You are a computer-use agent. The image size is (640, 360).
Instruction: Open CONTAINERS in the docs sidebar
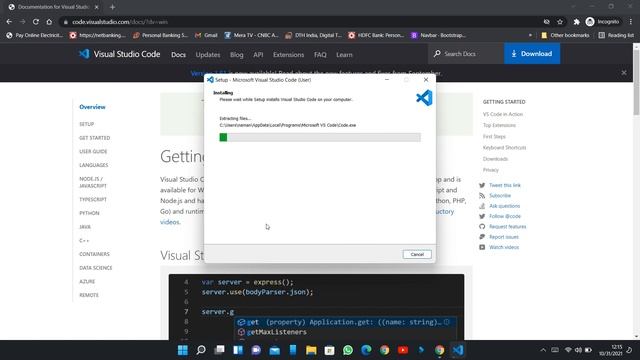coord(94,254)
